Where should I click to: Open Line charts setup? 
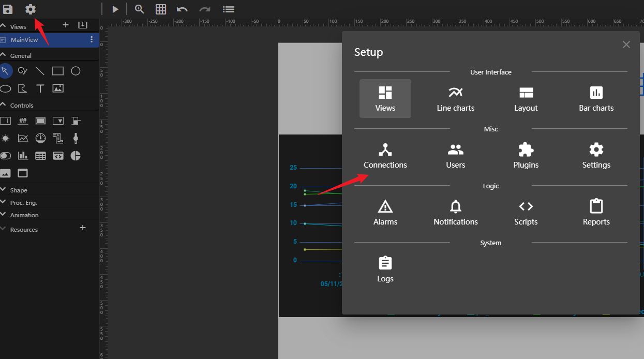click(x=456, y=98)
